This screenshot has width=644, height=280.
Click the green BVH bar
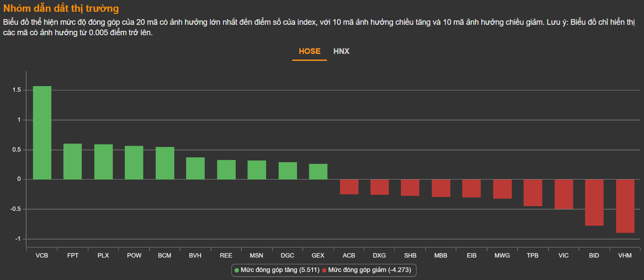tap(195, 168)
